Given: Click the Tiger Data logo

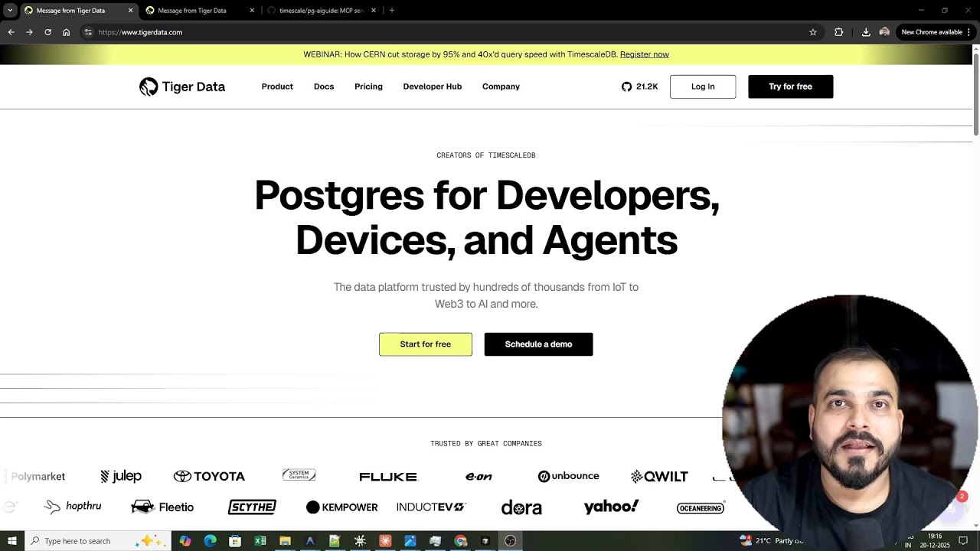Looking at the screenshot, I should tap(182, 86).
